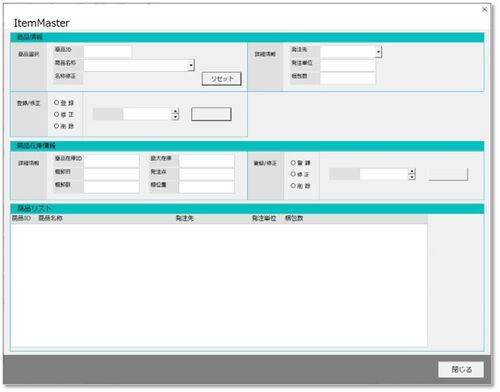Click the 発注単位 input field

tap(348, 65)
